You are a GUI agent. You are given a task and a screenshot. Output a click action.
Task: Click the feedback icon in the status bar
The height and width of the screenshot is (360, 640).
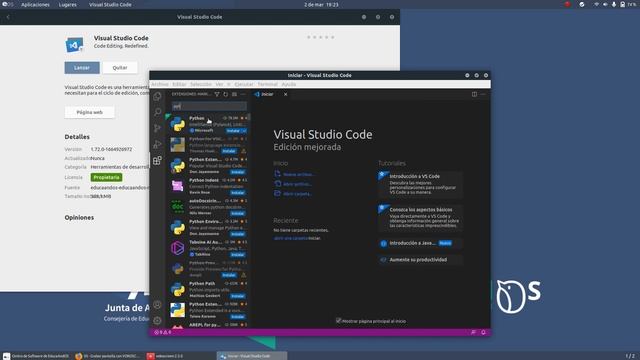tap(473, 332)
